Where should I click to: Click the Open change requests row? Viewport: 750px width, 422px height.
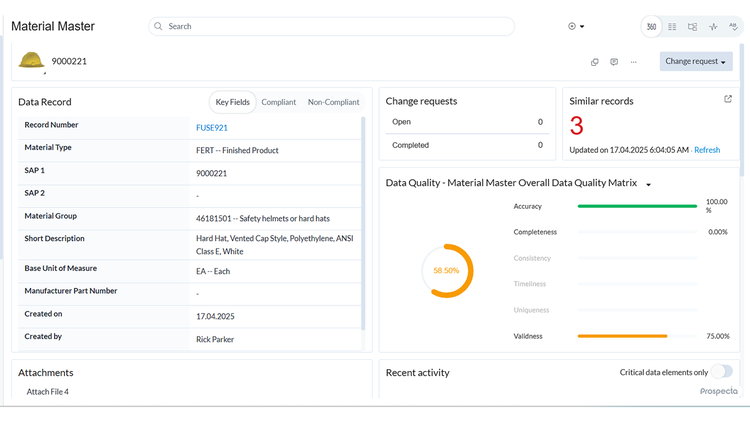click(x=467, y=122)
